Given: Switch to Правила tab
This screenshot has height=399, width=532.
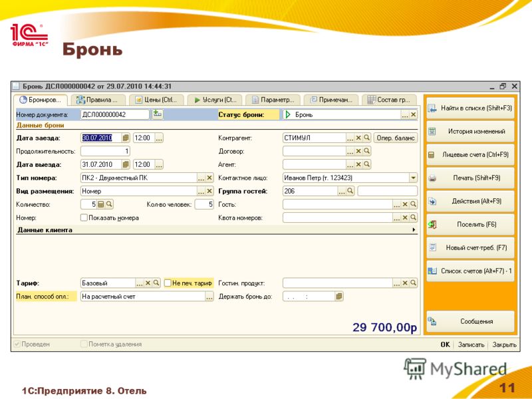Looking at the screenshot, I should (x=98, y=100).
